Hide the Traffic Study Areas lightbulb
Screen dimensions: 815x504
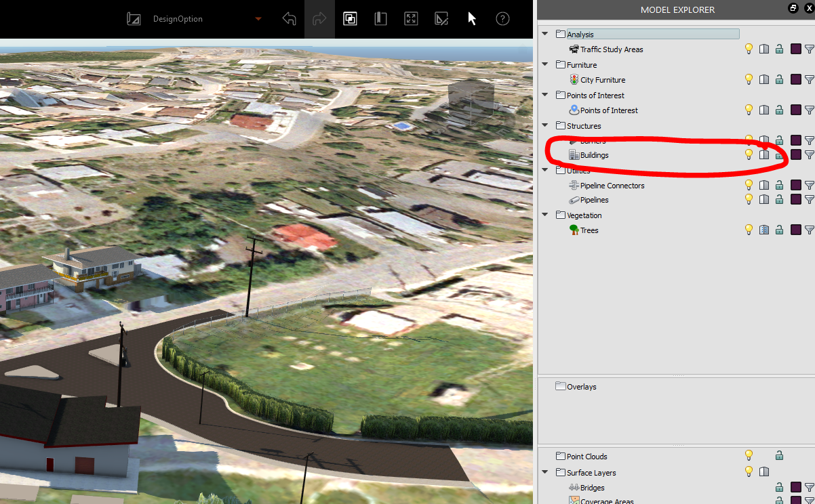(x=749, y=49)
